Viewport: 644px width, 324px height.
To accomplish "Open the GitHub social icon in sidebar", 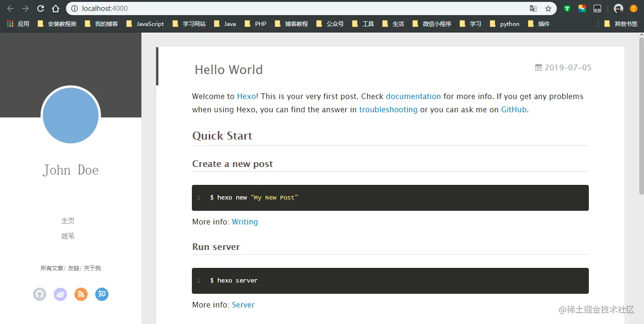I will tap(40, 294).
